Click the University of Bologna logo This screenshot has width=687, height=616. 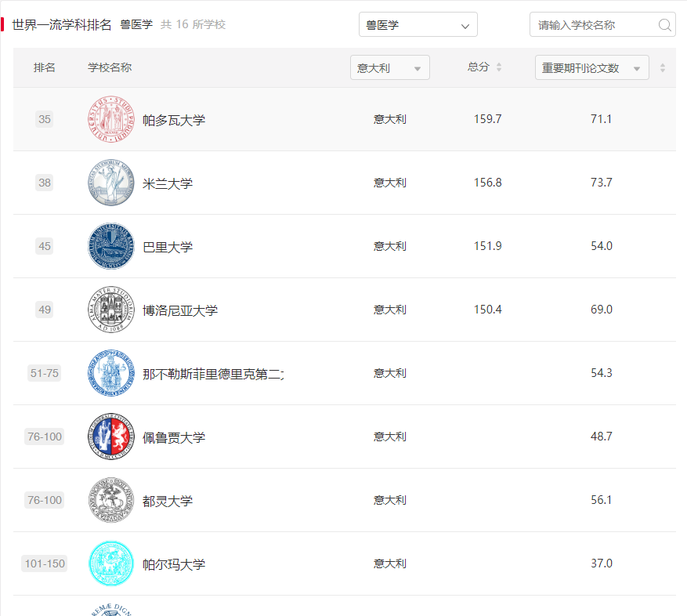(x=111, y=310)
